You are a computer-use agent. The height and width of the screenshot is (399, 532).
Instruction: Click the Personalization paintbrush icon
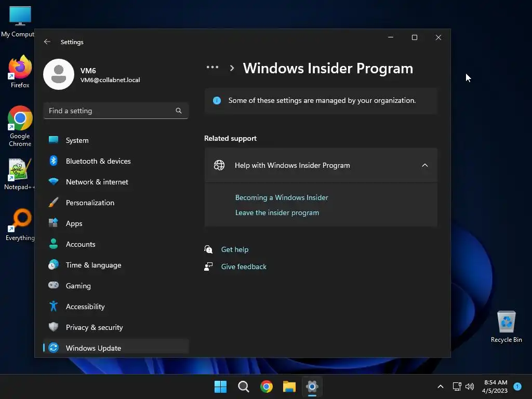(54, 202)
